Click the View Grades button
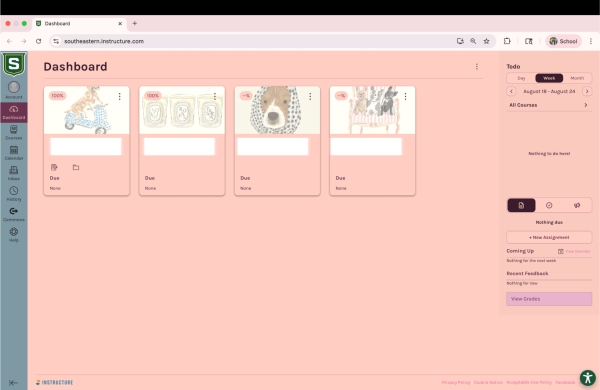The image size is (600, 390). point(549,299)
